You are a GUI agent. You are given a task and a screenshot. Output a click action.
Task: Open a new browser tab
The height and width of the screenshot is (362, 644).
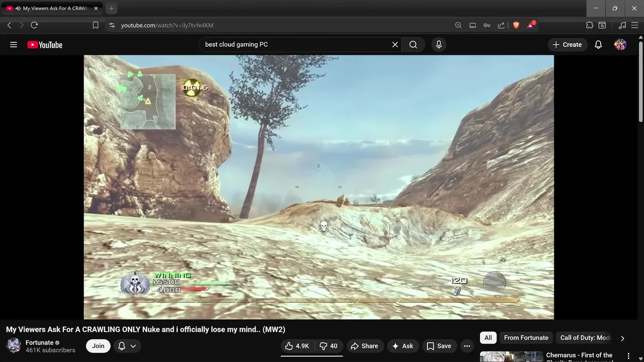point(112,9)
